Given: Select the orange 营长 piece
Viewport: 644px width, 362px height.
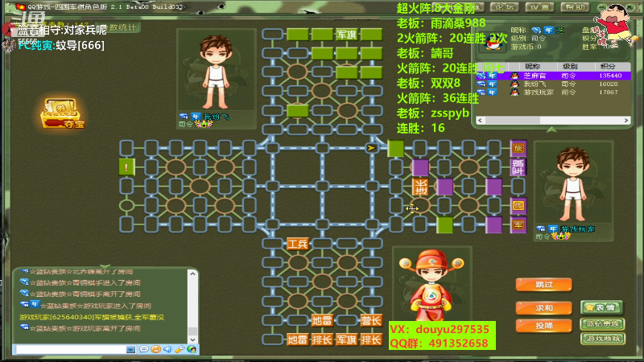Looking at the screenshot, I should point(371,320).
